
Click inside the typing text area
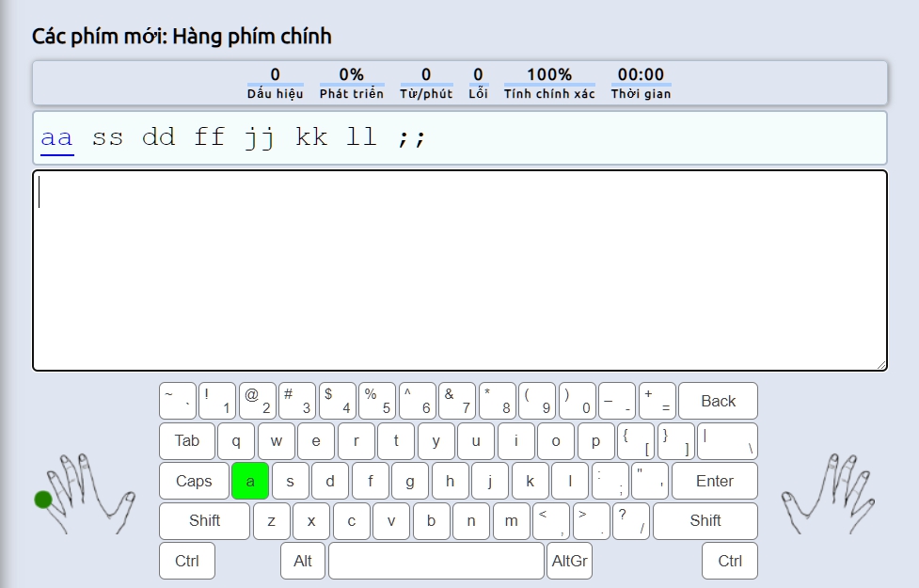click(459, 270)
